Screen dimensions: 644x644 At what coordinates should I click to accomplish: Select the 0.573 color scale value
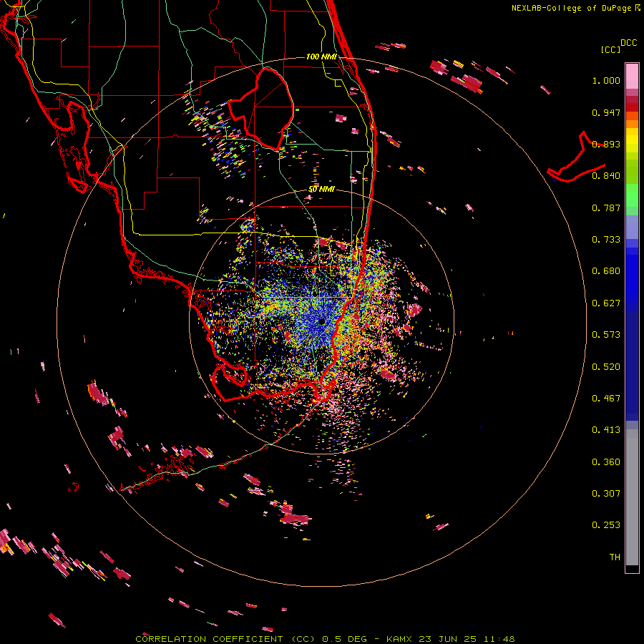[606, 335]
